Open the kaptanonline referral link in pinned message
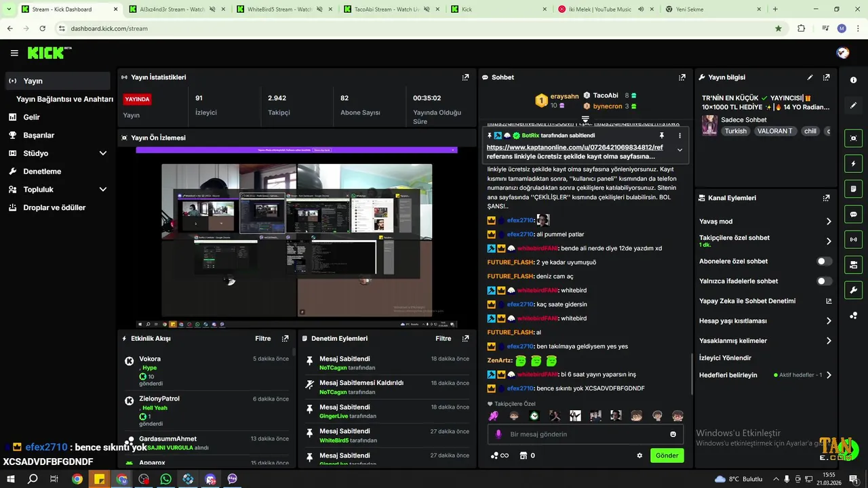This screenshot has width=868, height=488. point(574,147)
